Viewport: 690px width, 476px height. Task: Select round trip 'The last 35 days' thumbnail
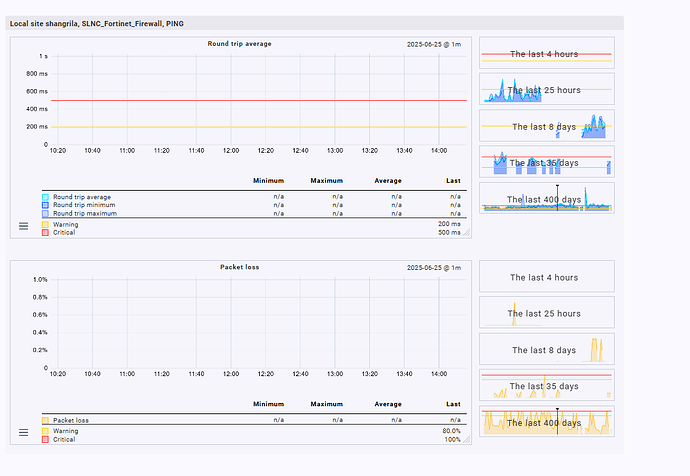point(546,162)
